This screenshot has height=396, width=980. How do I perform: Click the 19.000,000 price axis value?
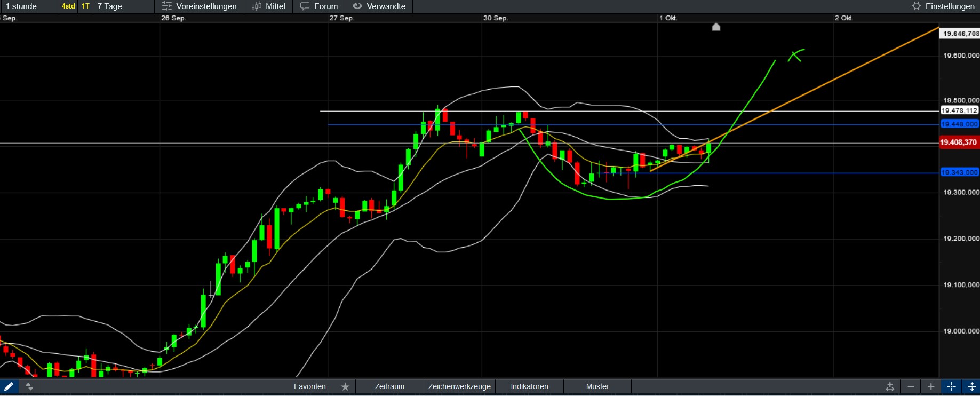(x=961, y=331)
